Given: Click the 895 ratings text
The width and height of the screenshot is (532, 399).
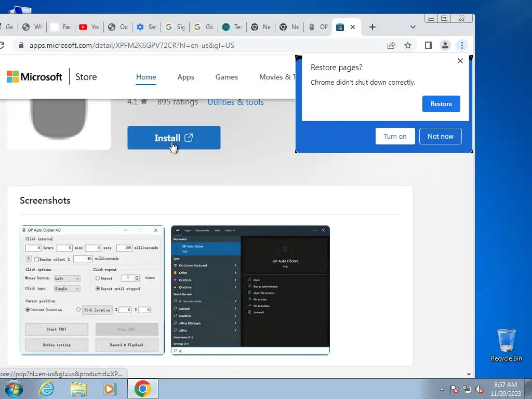Looking at the screenshot, I should point(178,102).
